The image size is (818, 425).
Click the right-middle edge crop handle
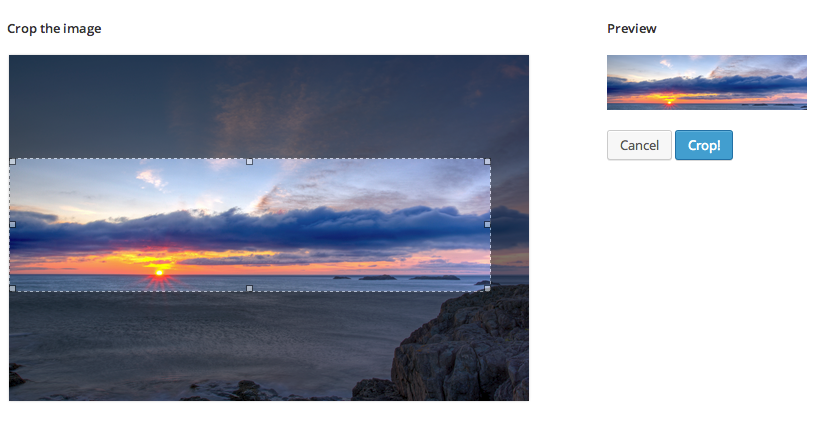pos(487,225)
